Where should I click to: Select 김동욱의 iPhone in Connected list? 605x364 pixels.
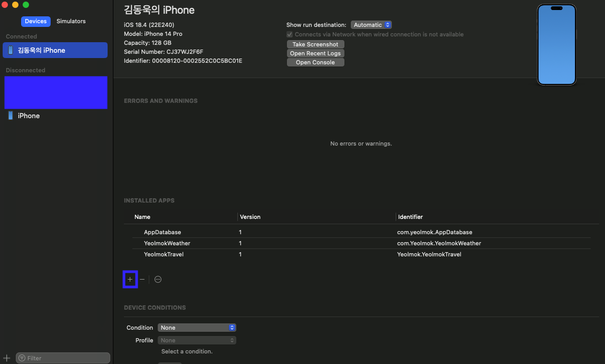coord(55,50)
